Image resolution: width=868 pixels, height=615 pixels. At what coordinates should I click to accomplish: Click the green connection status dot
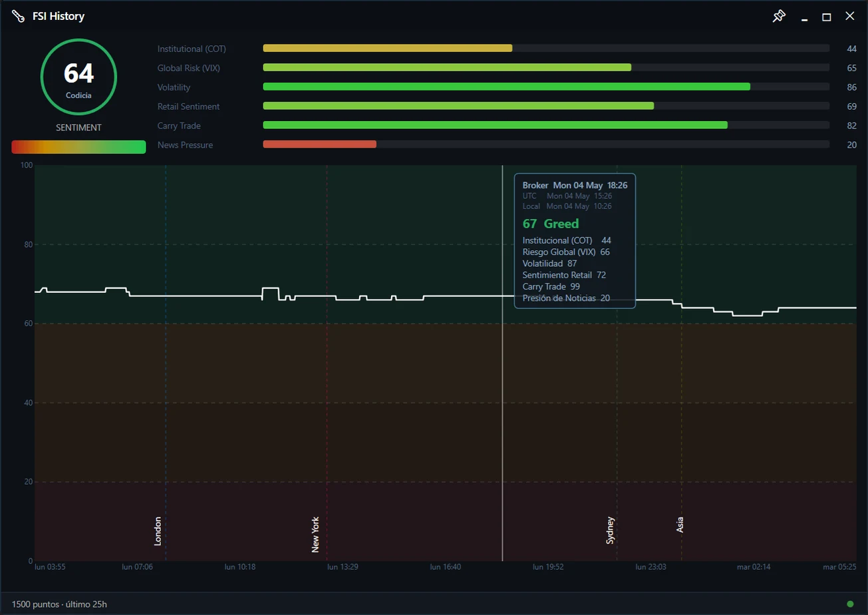850,604
